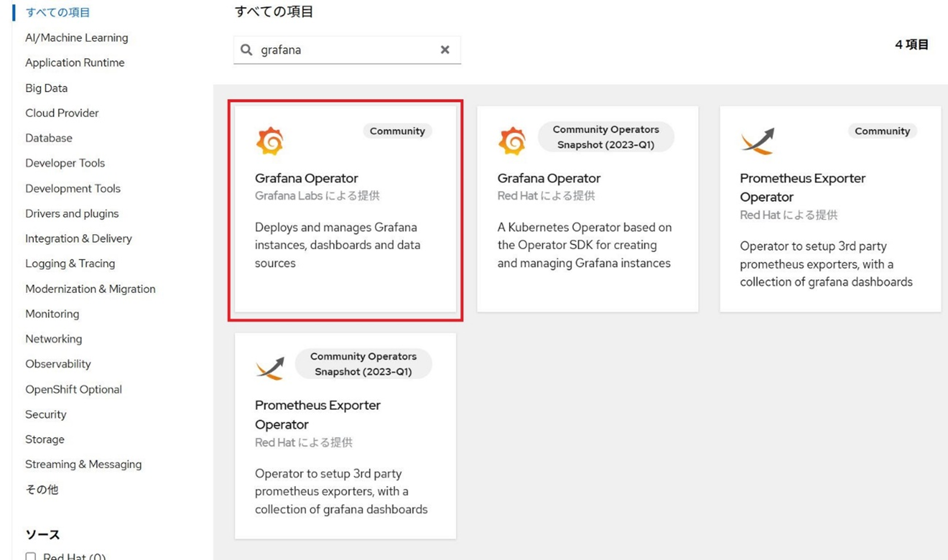Open the Logging & Tracing category

click(x=70, y=264)
